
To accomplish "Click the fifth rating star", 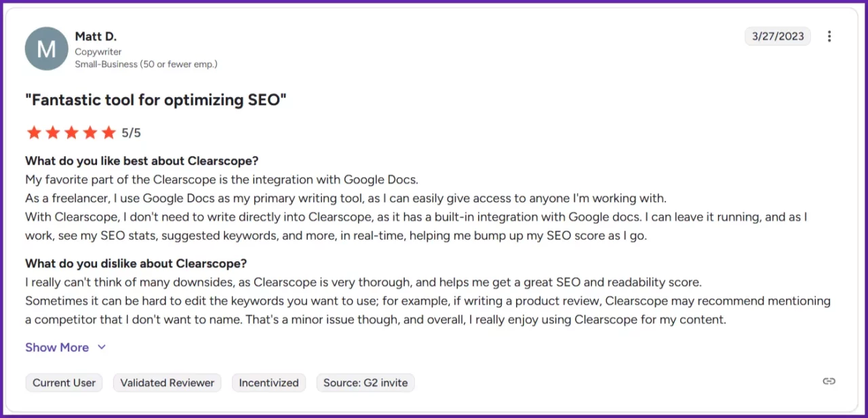I will coord(108,133).
